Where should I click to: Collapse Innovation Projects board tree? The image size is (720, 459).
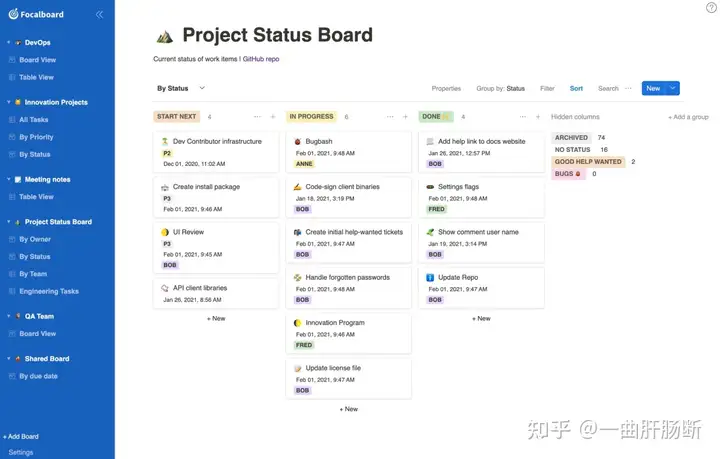point(8,102)
